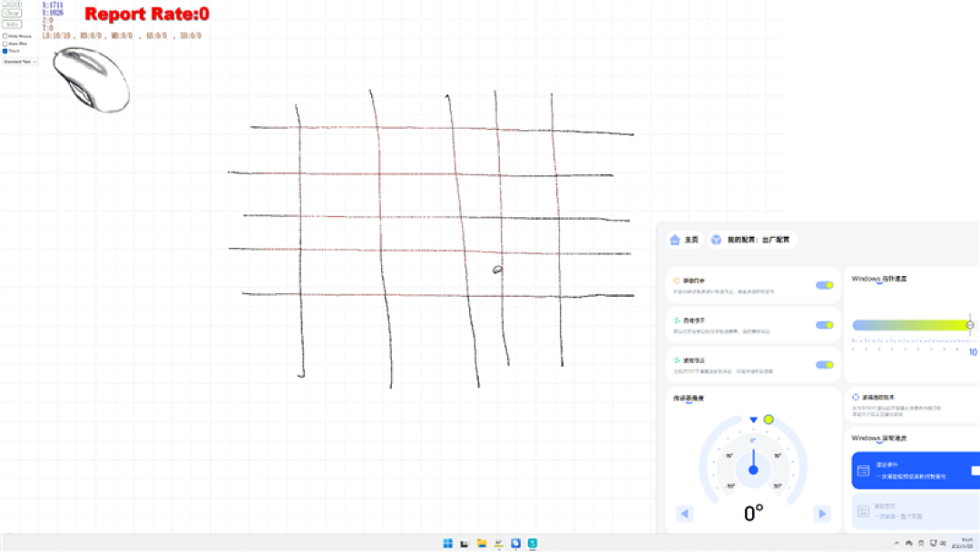Toggle the second green-icon setting switch
Image resolution: width=980 pixels, height=552 pixels.
pyautogui.click(x=824, y=325)
